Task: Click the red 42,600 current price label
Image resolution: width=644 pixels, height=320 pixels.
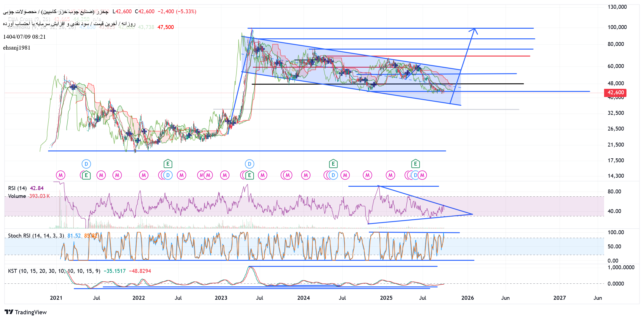Action: (x=615, y=92)
